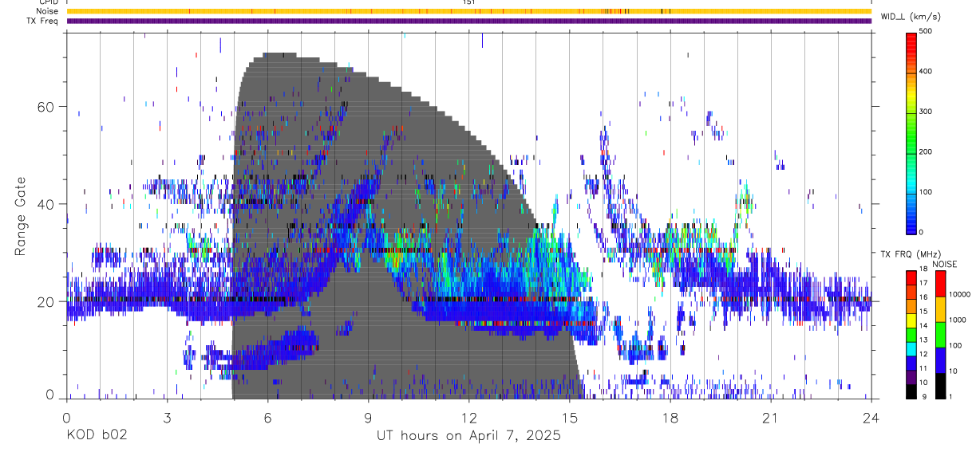Click the 6 hour tick on time axis
Viewport: 980px width, 452px height.
(268, 417)
